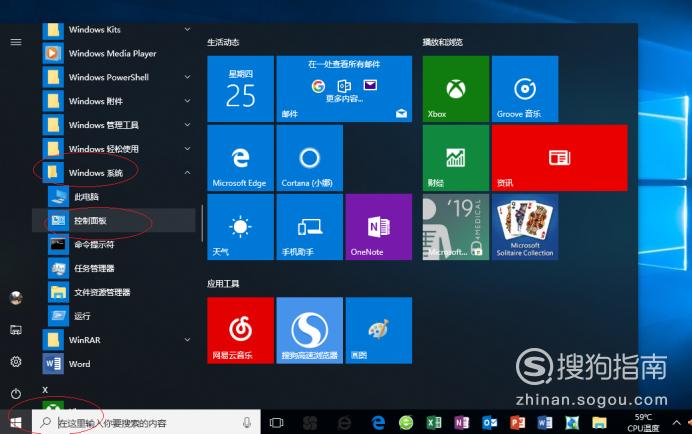Open the Cortana (小娜) tile
The height and width of the screenshot is (434, 692).
click(x=310, y=158)
